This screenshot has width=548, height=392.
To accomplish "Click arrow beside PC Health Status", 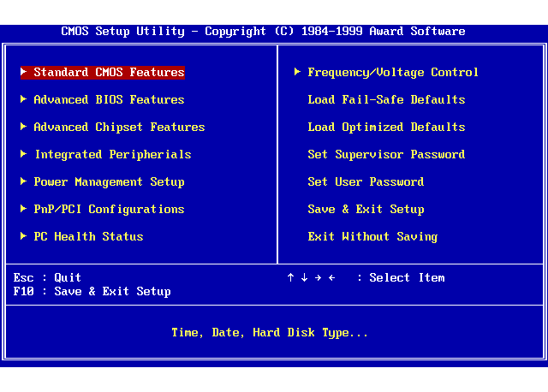I will pos(23,236).
